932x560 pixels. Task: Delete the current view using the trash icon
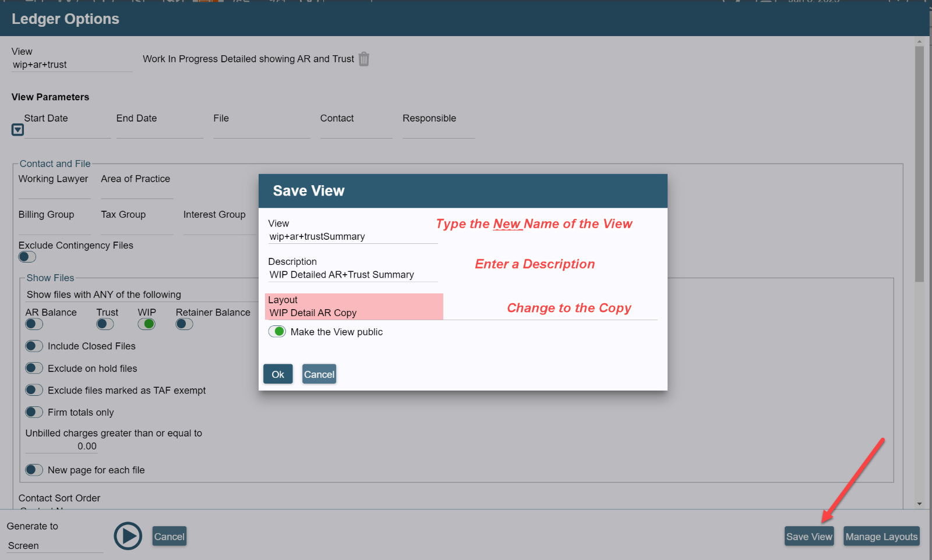[364, 59]
